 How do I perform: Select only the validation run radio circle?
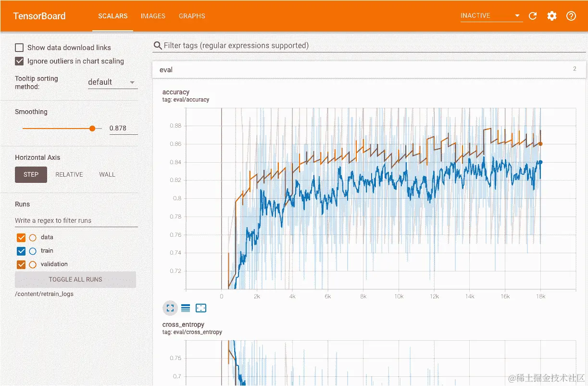33,264
